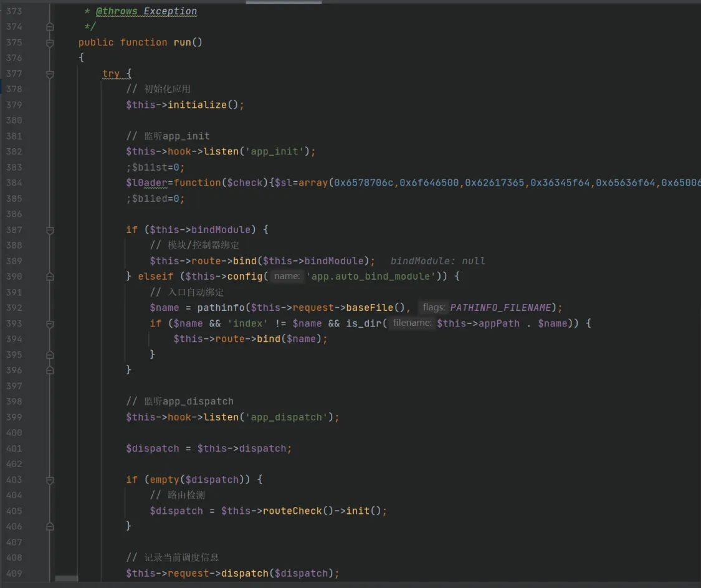The width and height of the screenshot is (701, 588).
Task: Click the 'app_init' string literal
Action: tap(275, 151)
